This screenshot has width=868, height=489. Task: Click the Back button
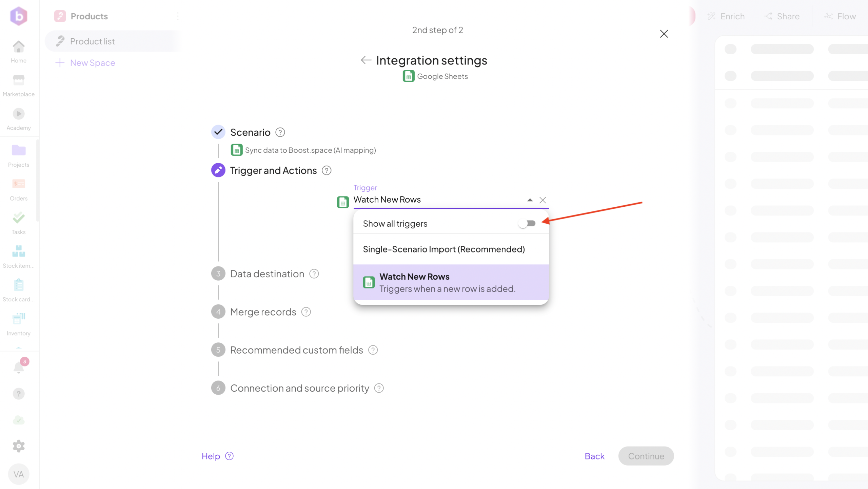(594, 456)
